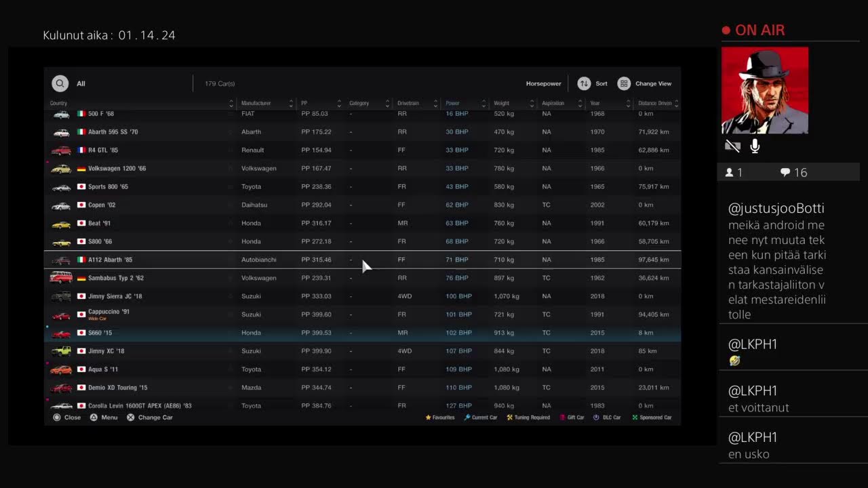Click the French flag beside R4 GTL '85
Image resolution: width=868 pixels, height=488 pixels.
pyautogui.click(x=81, y=150)
